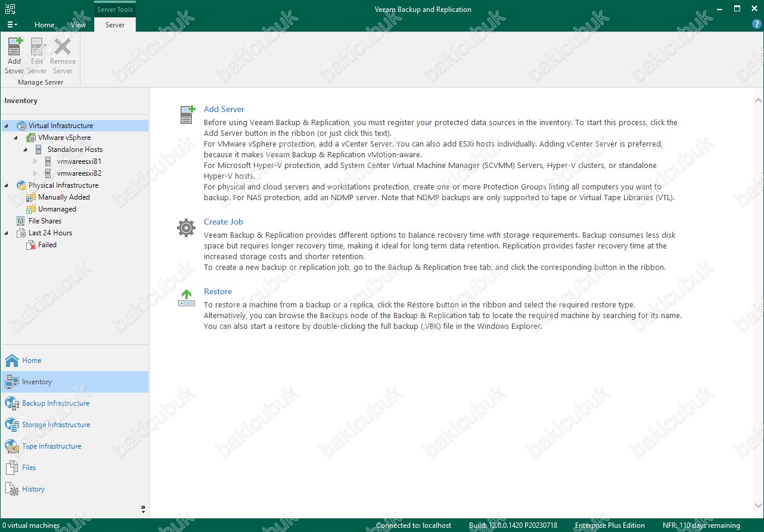Click the content pane vertical scrollbar
This screenshot has width=764, height=532.
(758, 304)
